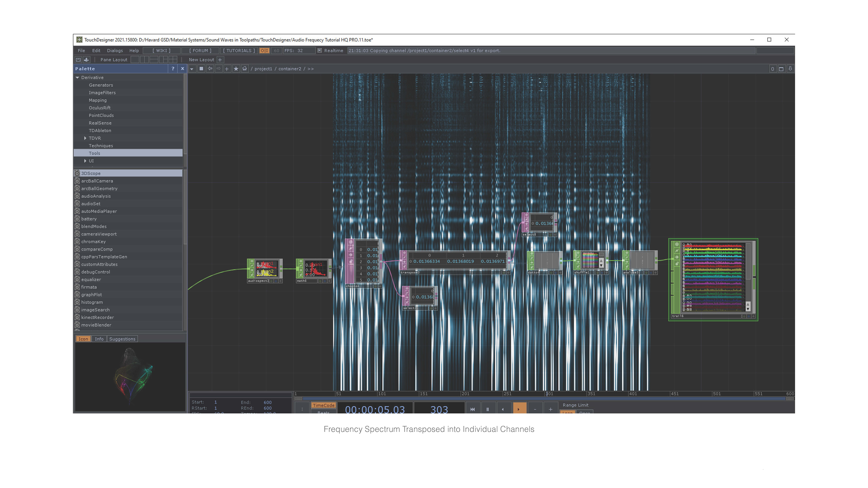
Task: Switch to the Info tab
Action: (99, 339)
